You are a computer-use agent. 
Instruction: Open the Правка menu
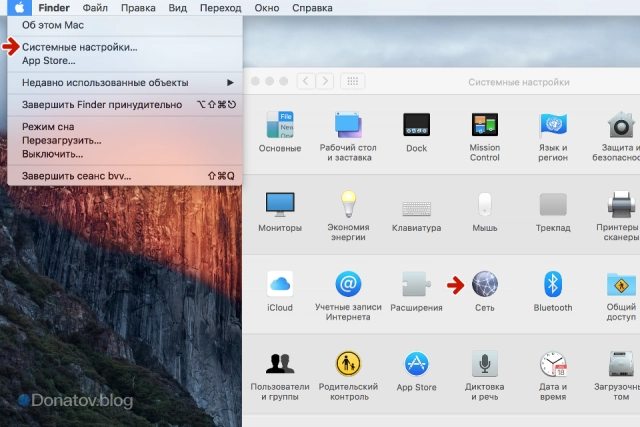coord(138,8)
